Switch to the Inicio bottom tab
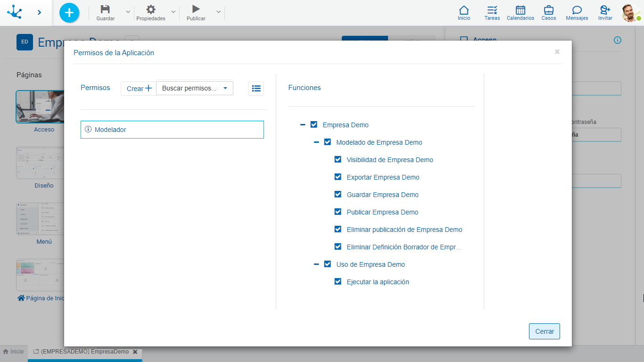The width and height of the screenshot is (644, 362). coord(13,352)
